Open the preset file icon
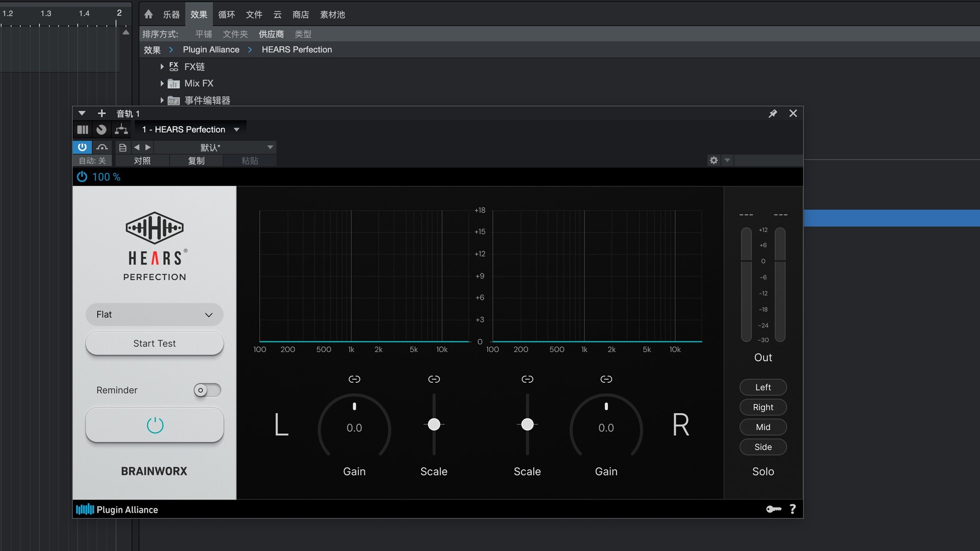The width and height of the screenshot is (980, 551). (x=122, y=147)
